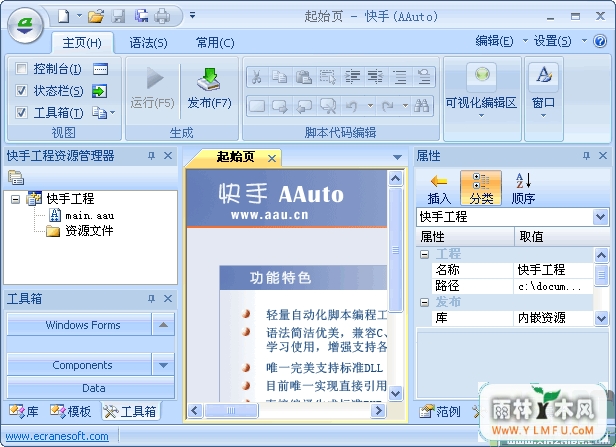
Task: Open the document tab list dropdown arrow
Action: pos(398,157)
